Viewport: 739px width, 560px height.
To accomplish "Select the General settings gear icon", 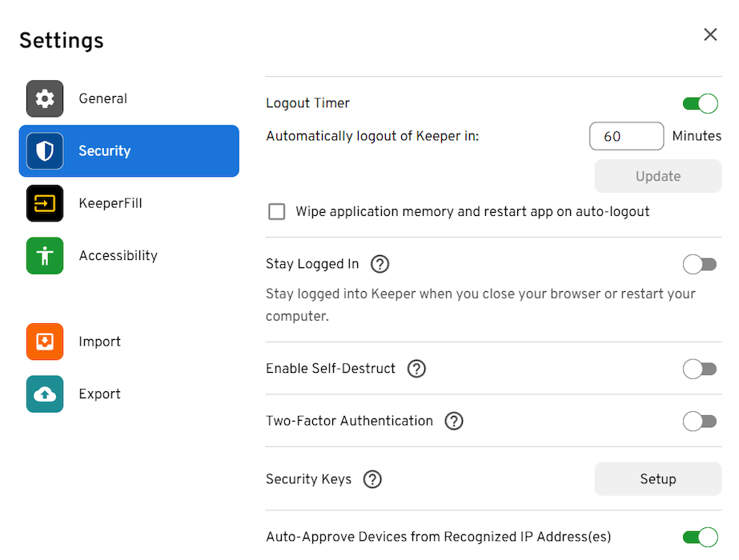I will coord(44,98).
